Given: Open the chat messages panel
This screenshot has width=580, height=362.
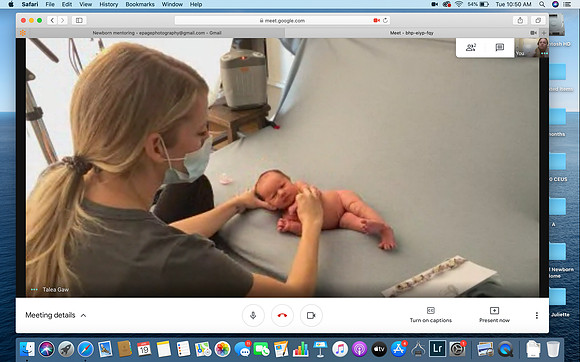Looking at the screenshot, I should click(x=499, y=47).
